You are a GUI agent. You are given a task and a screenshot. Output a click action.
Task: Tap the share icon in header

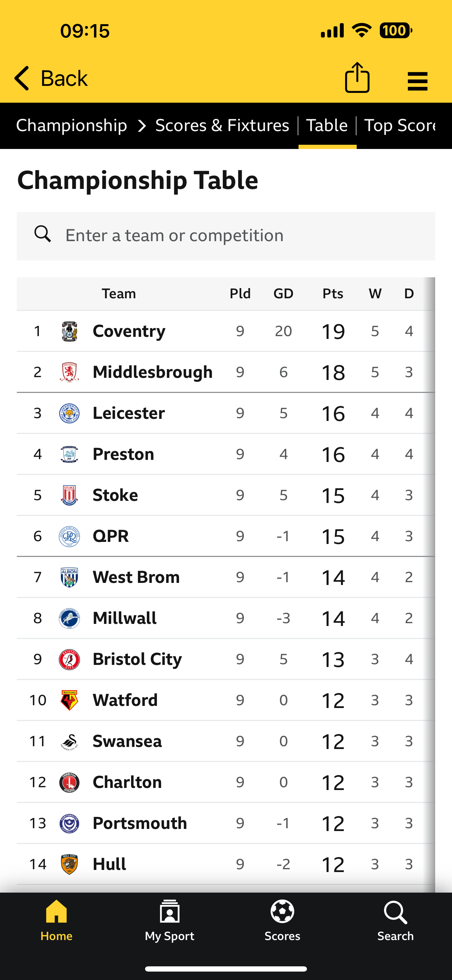357,78
